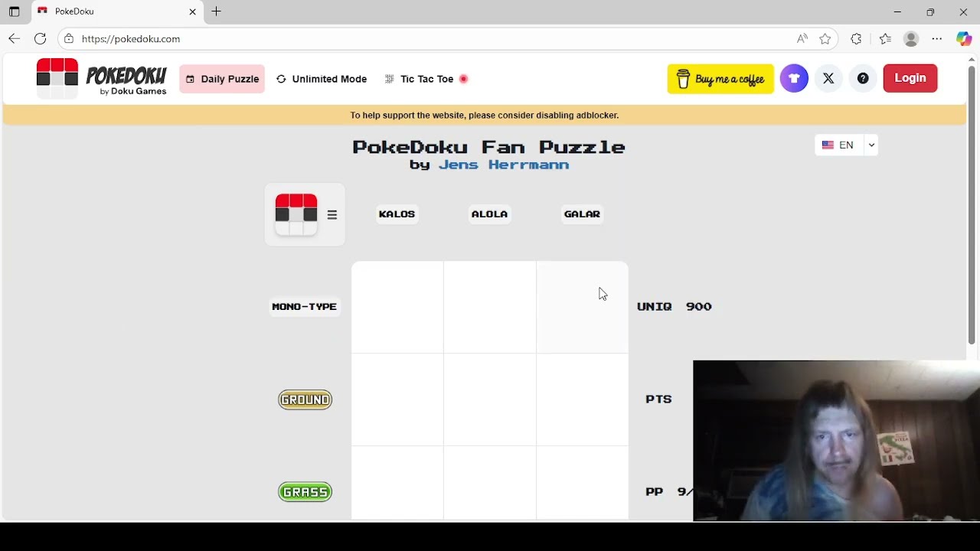
Task: Open the X social media icon
Action: (828, 78)
